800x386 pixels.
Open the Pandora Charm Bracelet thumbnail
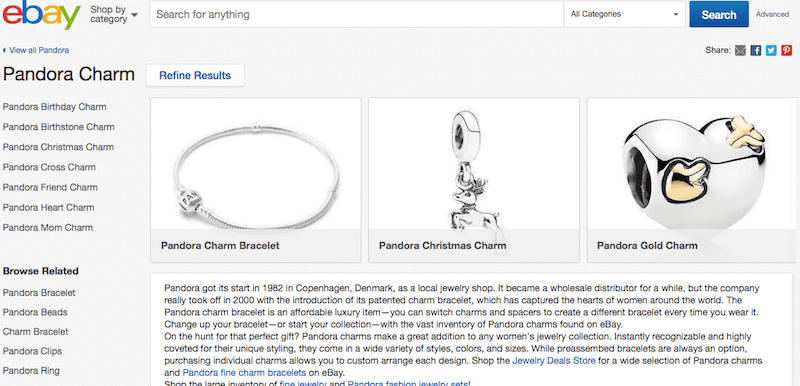(256, 180)
